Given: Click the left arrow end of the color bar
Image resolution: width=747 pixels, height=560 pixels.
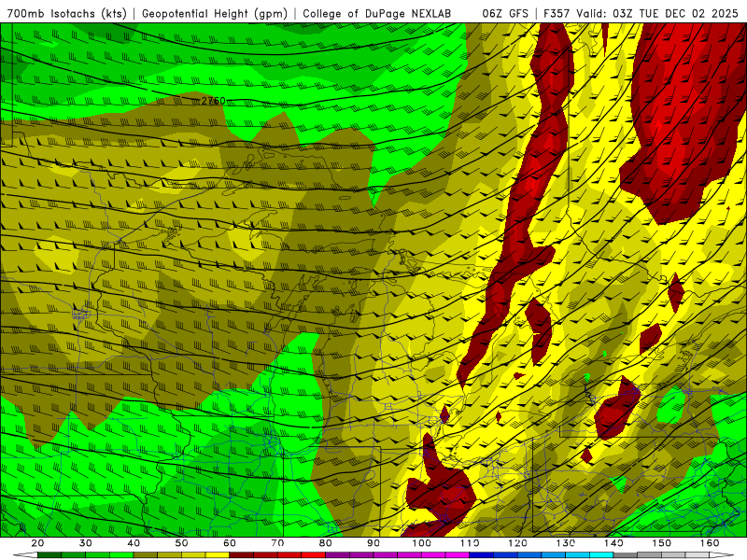Looking at the screenshot, I should coord(25,555).
